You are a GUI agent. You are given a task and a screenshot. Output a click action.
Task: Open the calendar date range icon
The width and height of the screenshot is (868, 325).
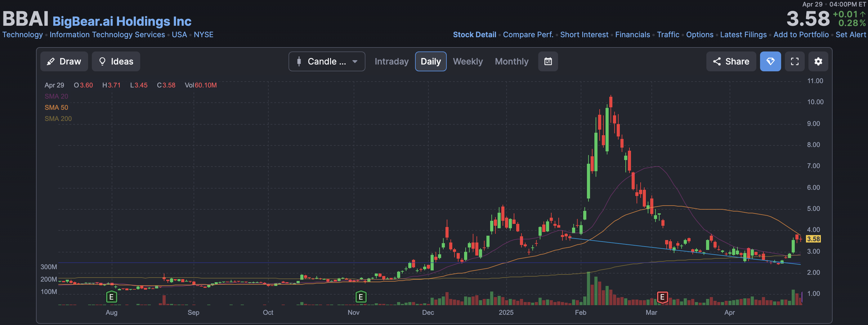548,61
